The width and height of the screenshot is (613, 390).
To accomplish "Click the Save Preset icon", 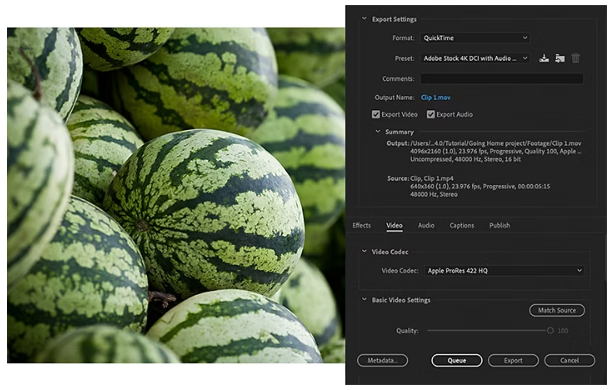I will click(x=544, y=59).
